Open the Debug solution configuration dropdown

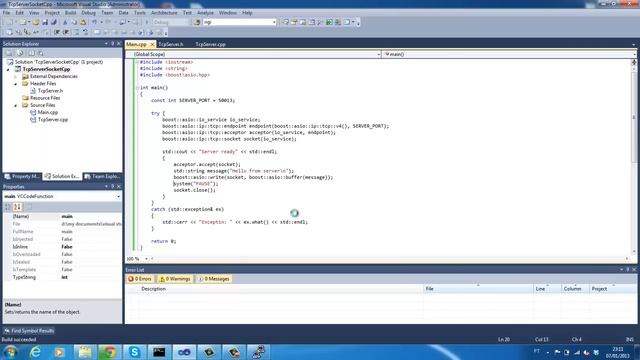coord(170,22)
